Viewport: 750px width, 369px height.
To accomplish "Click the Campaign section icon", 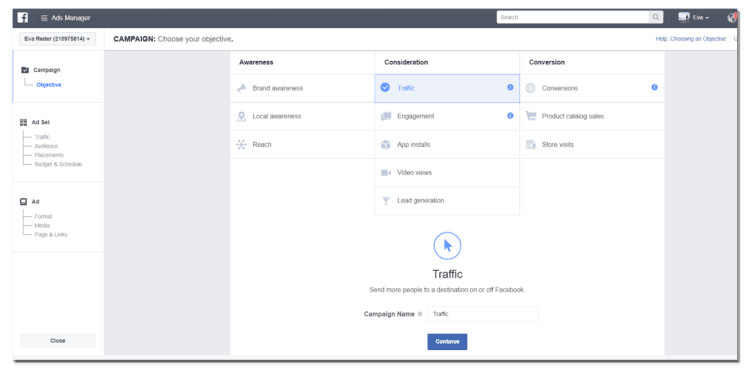I will point(25,70).
